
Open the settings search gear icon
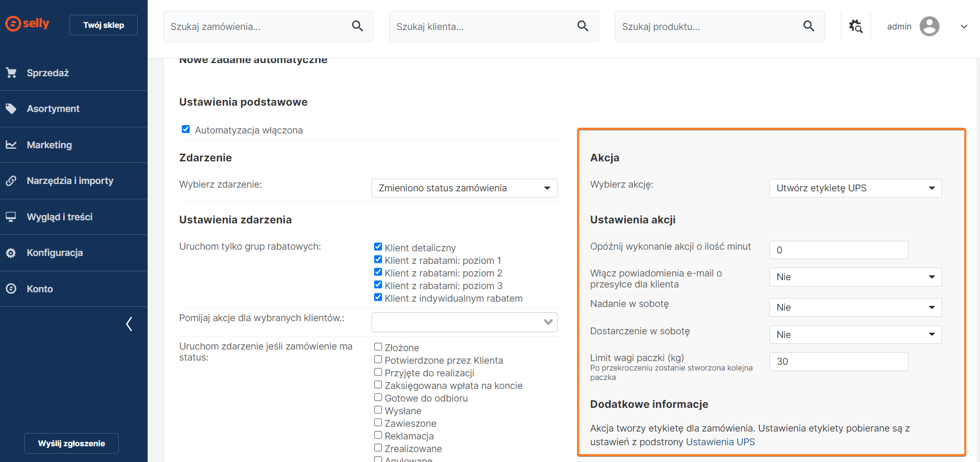pyautogui.click(x=855, y=26)
